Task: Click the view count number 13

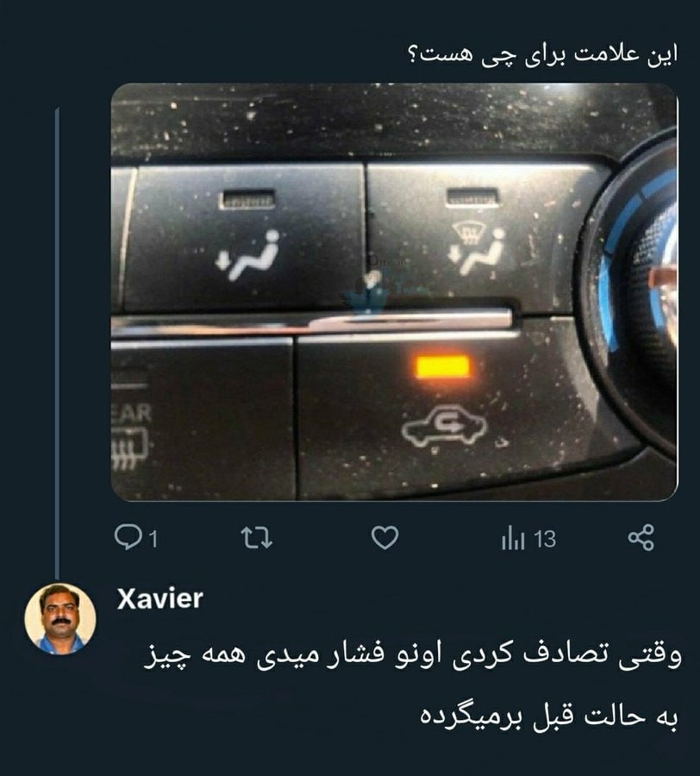Action: pos(545,539)
